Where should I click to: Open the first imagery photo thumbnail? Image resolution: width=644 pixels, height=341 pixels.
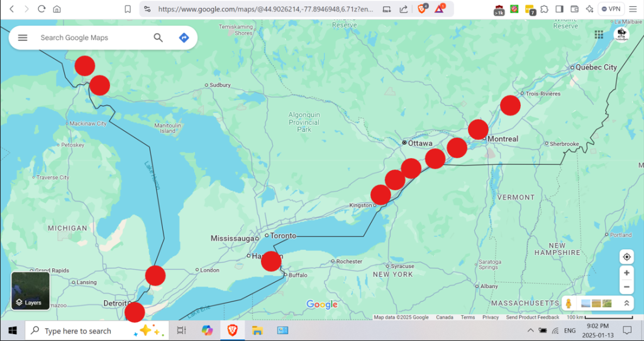coord(586,304)
